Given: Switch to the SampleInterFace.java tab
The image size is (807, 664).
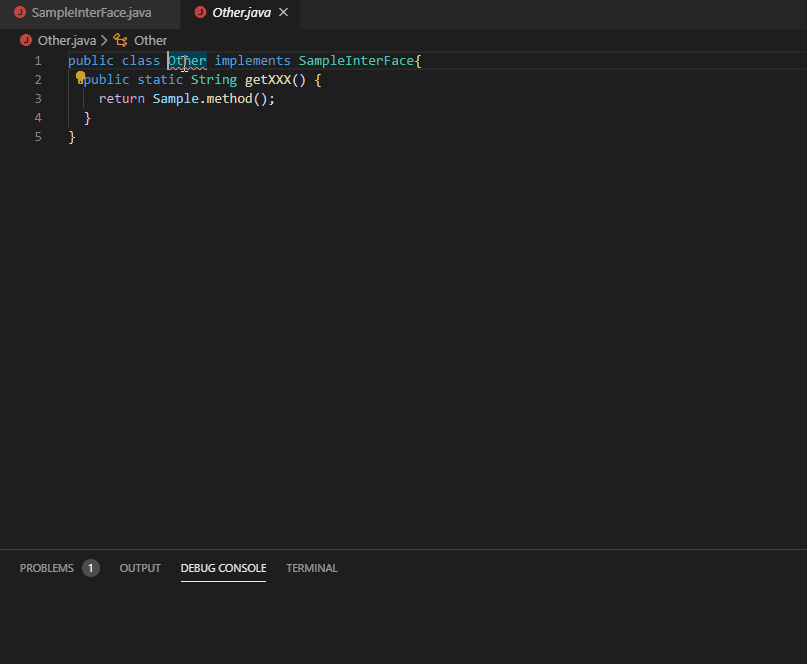Looking at the screenshot, I should point(91,13).
